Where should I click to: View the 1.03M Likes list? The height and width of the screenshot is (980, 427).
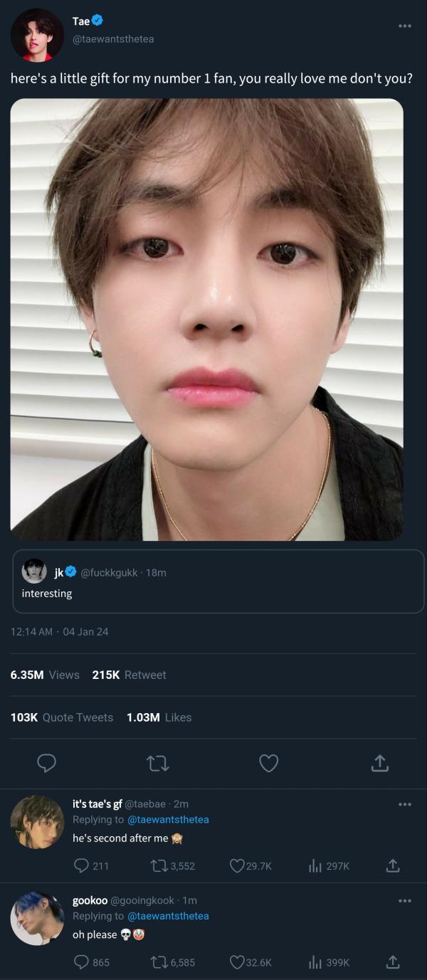point(159,717)
